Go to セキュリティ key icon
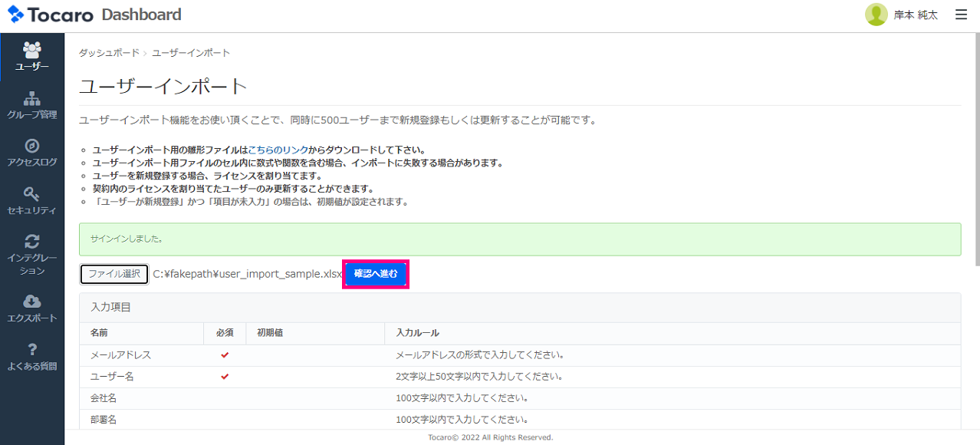The image size is (980, 445). [x=32, y=193]
